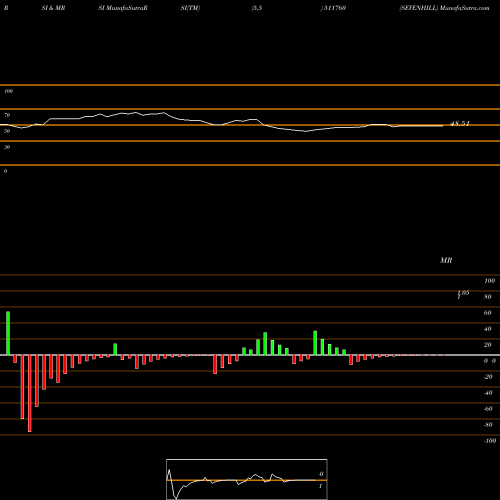Click the longest red bar reaching -90
The height and width of the screenshot is (500, 500).
pyautogui.click(x=30, y=393)
